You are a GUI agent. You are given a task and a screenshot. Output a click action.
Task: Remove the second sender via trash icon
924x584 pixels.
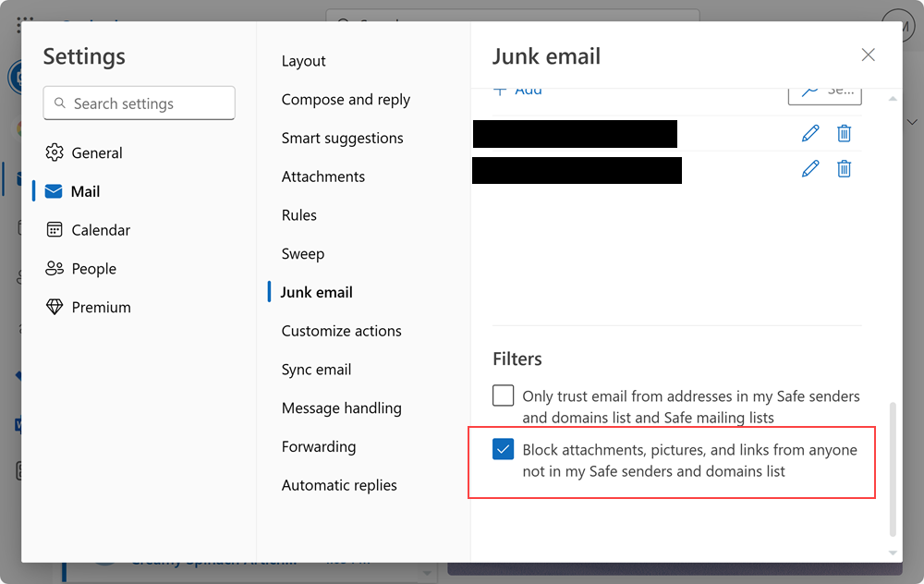click(844, 168)
